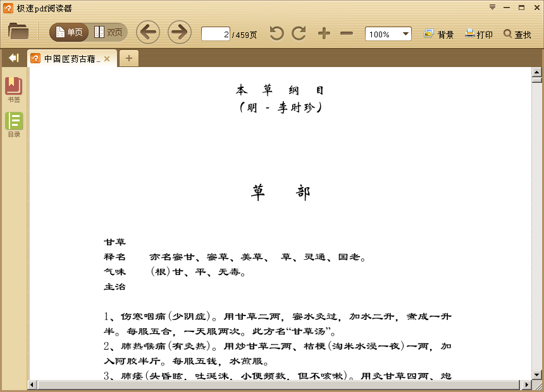Collapse the left sidebar with the arrow
The width and height of the screenshot is (544, 392).
13,58
